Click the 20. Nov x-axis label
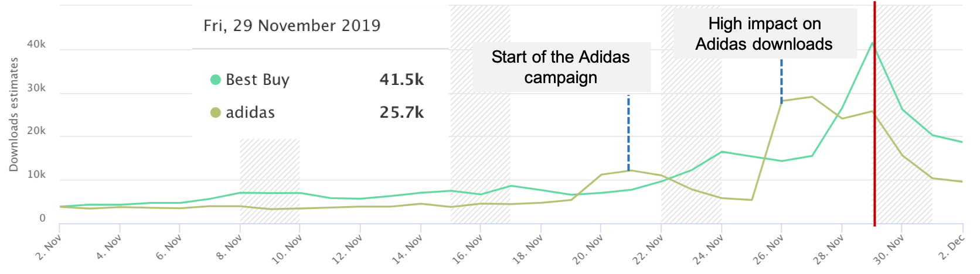 pyautogui.click(x=588, y=250)
